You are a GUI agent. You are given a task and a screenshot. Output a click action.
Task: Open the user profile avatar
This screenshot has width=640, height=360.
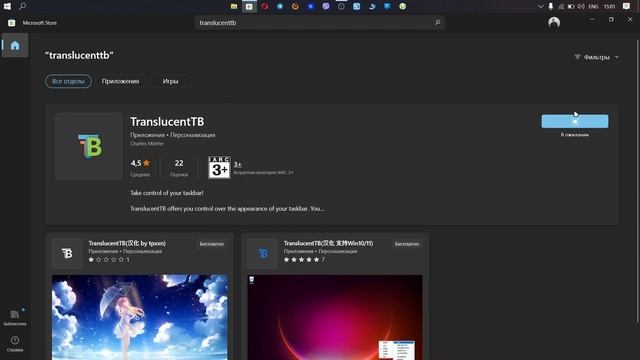point(554,22)
